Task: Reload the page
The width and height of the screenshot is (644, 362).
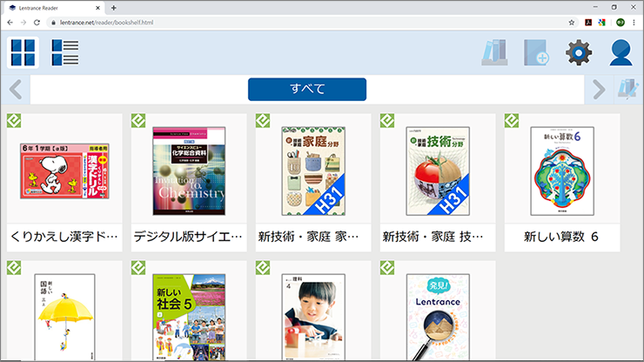Action: click(37, 23)
